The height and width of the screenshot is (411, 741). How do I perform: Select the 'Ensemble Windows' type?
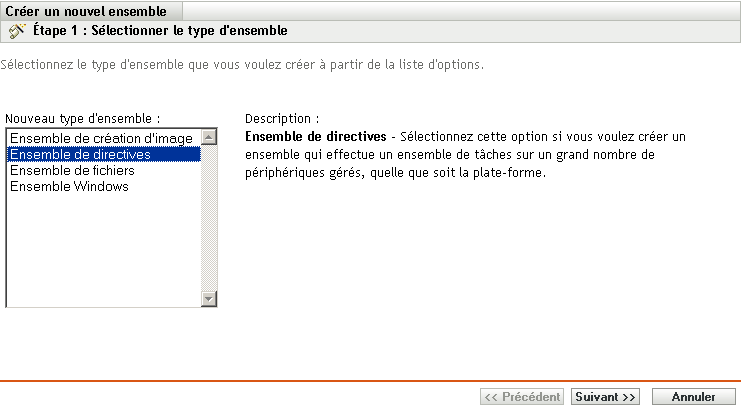pos(69,186)
